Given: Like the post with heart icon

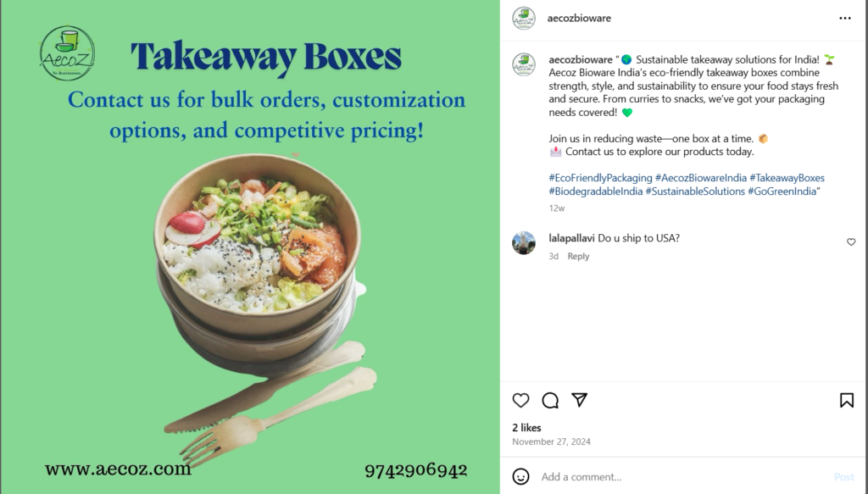Looking at the screenshot, I should click(520, 400).
